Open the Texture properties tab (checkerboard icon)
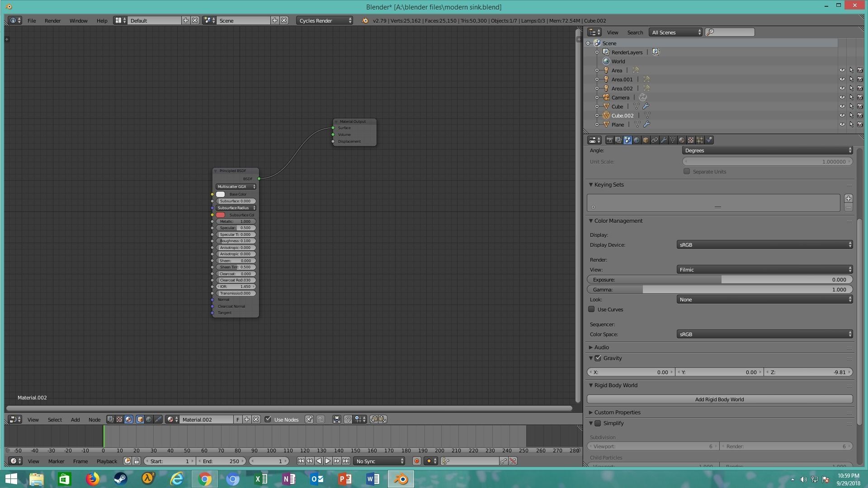 pyautogui.click(x=691, y=140)
